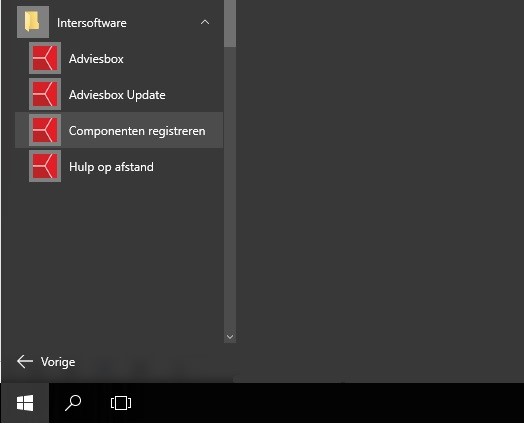Screen dimensions: 524x424
Task: Collapse the Intersoftware group with the chevron
Action: pos(205,22)
